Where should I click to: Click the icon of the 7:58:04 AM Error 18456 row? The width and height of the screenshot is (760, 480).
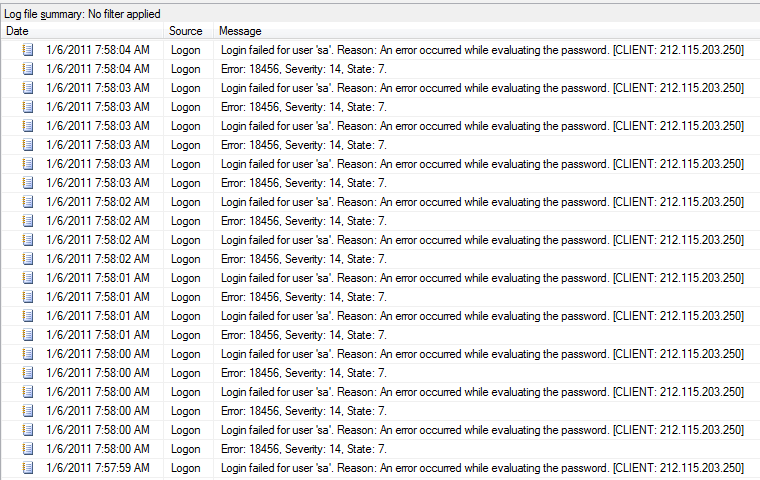(28, 69)
